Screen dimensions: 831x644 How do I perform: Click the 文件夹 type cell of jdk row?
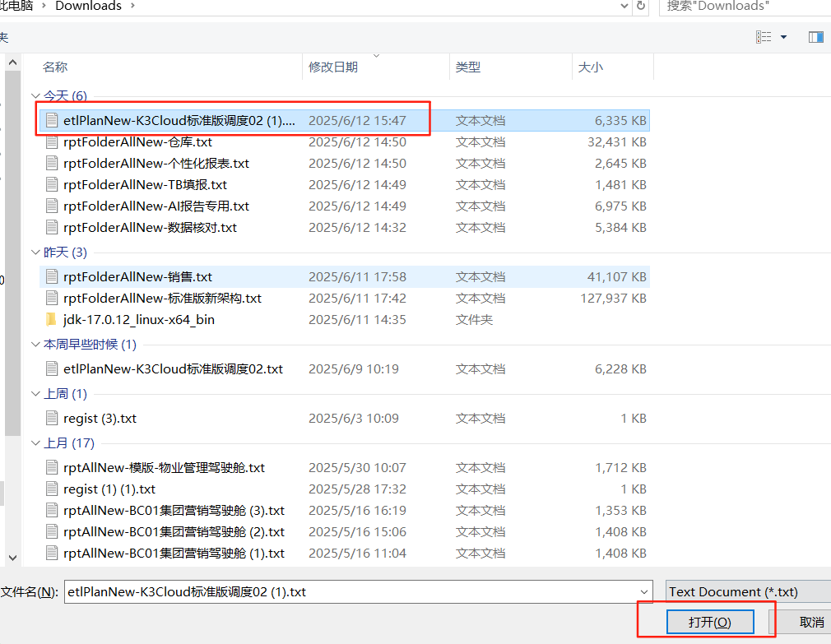tap(474, 319)
